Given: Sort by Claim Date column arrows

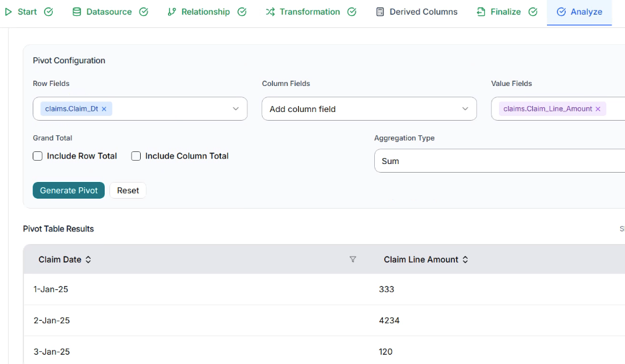Looking at the screenshot, I should [88, 259].
